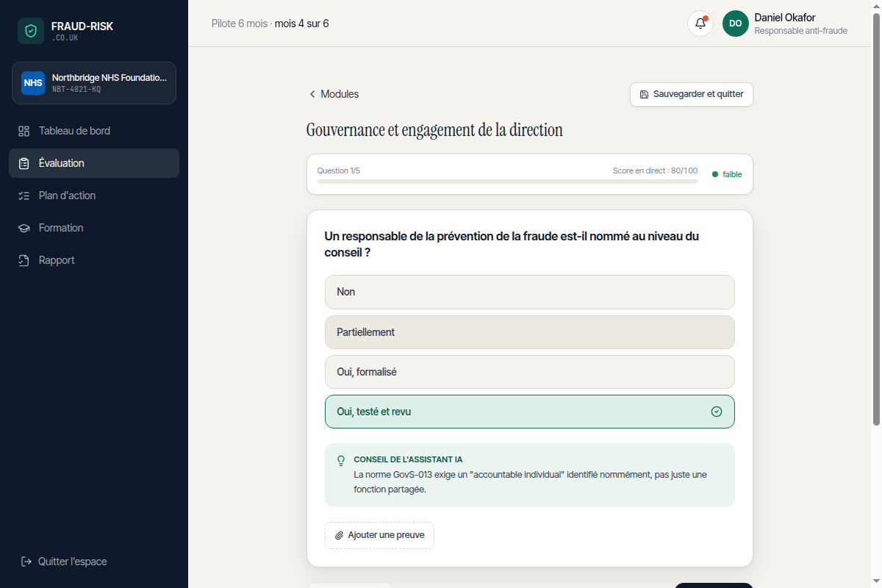The width and height of the screenshot is (882, 588).
Task: Click the back chevron beside Modules
Action: 312,94
